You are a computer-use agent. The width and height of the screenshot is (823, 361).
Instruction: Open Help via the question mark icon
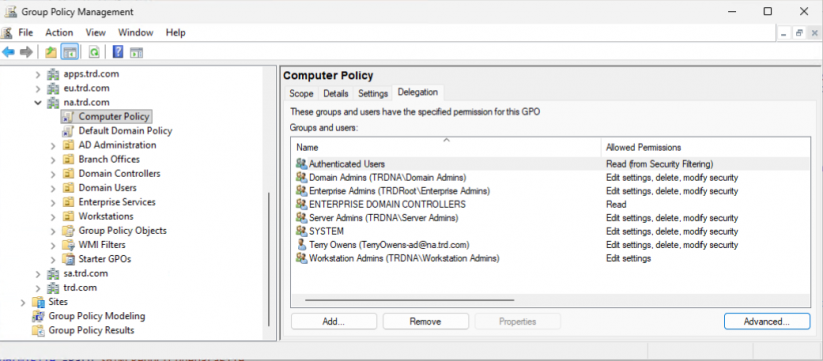[x=118, y=52]
